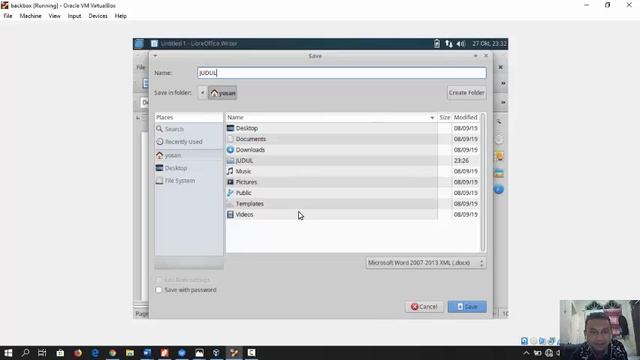Open the Navigator icon in the Writer sidebar
This screenshot has height=360, width=640.
pos(499,189)
